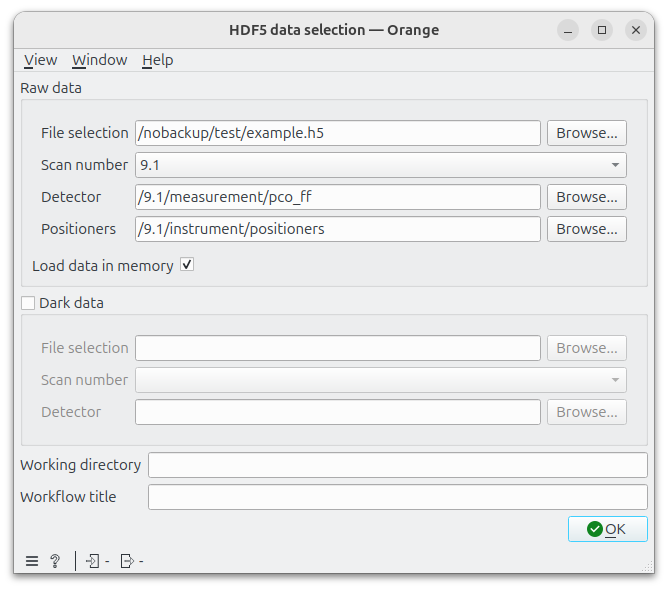
Task: Browse for Dark data file selection
Action: [x=587, y=348]
